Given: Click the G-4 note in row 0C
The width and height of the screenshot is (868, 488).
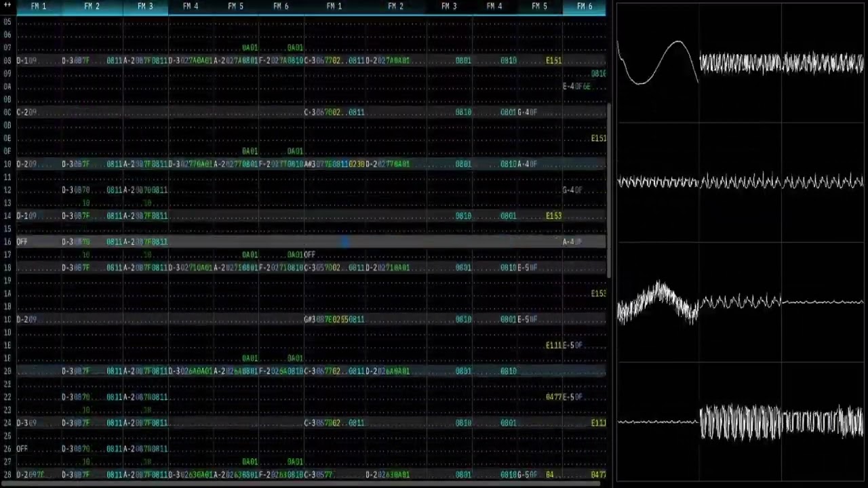Looking at the screenshot, I should pyautogui.click(x=524, y=113).
